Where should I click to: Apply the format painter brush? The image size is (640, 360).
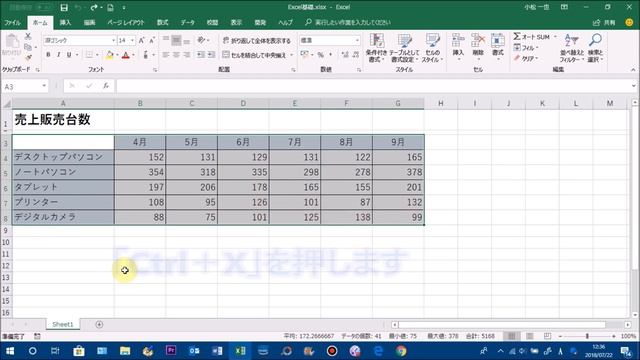tap(28, 58)
